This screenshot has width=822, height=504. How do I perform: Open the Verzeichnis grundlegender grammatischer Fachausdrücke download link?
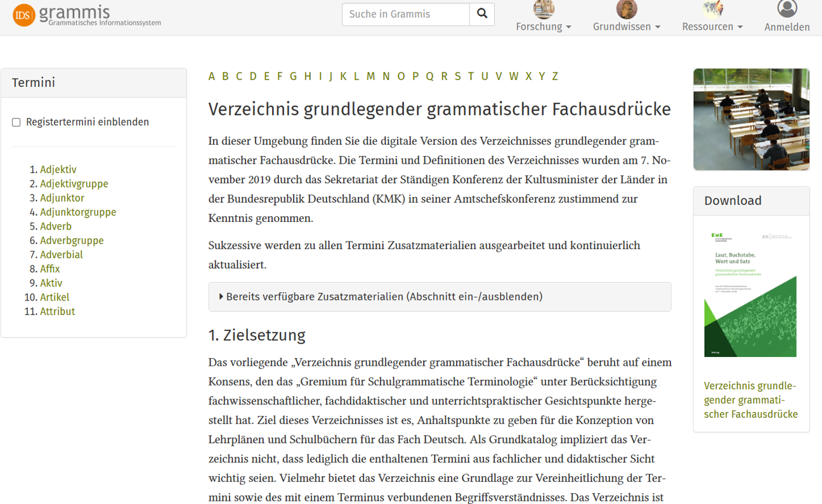(x=749, y=399)
